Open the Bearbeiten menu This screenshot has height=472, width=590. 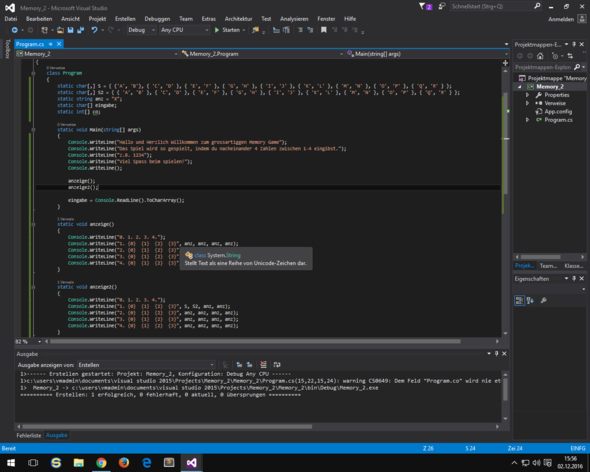point(39,19)
